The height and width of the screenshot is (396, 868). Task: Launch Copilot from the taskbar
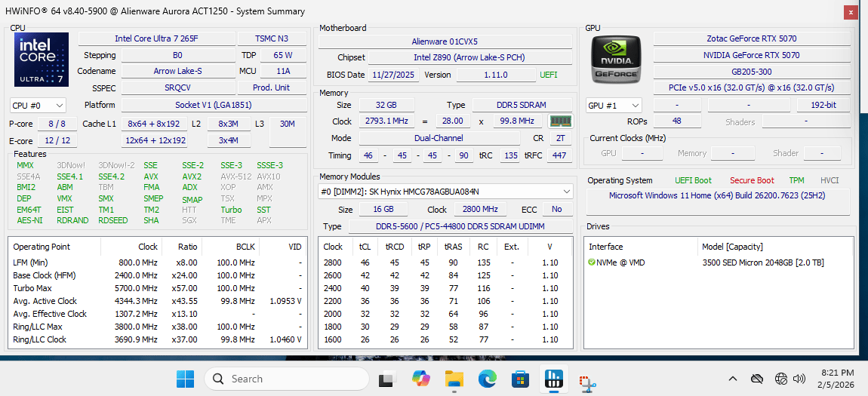(421, 379)
